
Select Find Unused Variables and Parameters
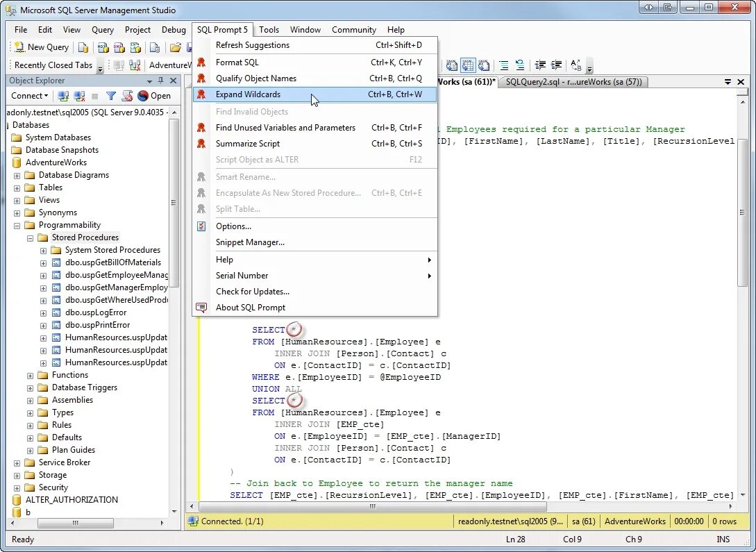[x=315, y=128]
